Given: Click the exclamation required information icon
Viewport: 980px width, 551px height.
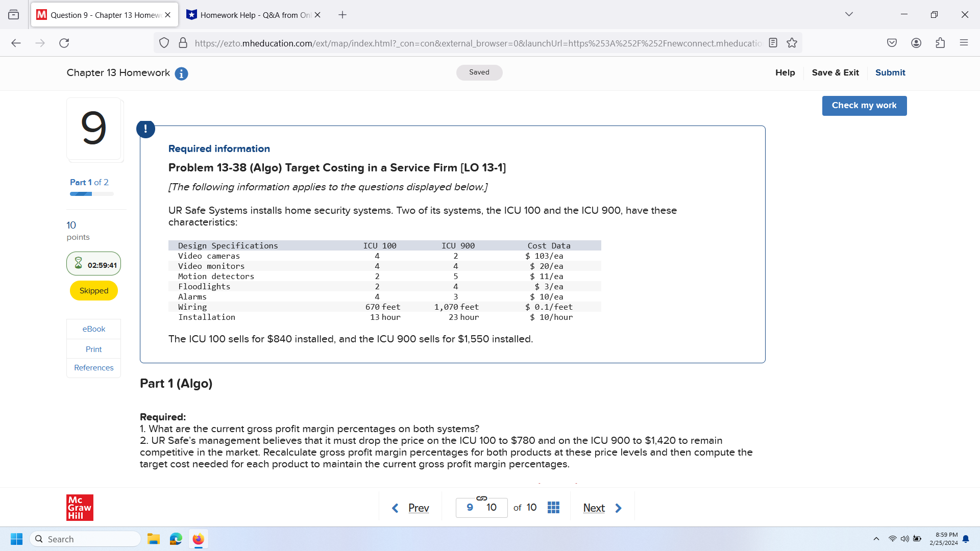Looking at the screenshot, I should [145, 129].
